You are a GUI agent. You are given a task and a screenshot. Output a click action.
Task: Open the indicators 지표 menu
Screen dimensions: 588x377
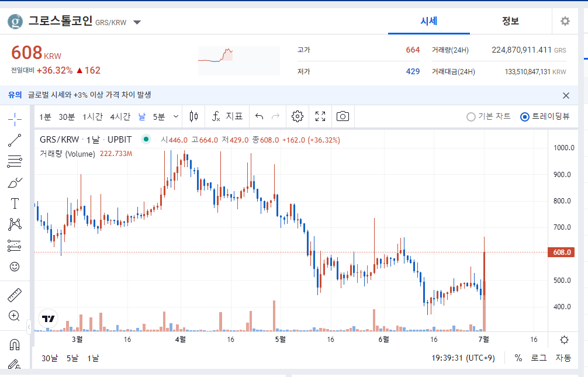pos(227,116)
